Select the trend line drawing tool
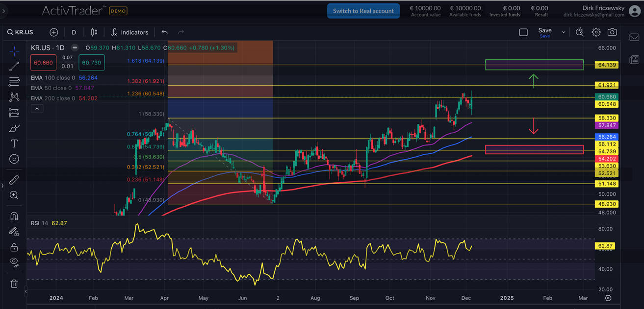 click(14, 66)
